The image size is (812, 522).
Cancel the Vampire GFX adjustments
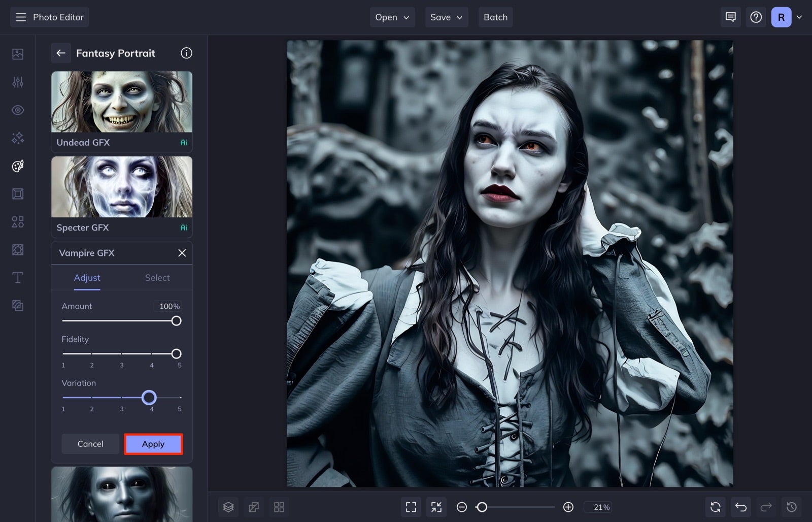click(90, 443)
